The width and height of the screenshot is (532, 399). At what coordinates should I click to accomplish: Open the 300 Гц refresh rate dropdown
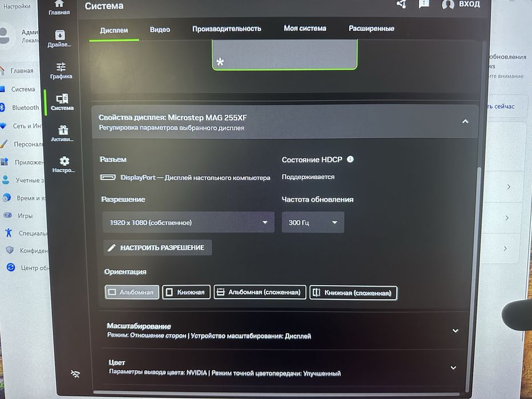point(313,222)
